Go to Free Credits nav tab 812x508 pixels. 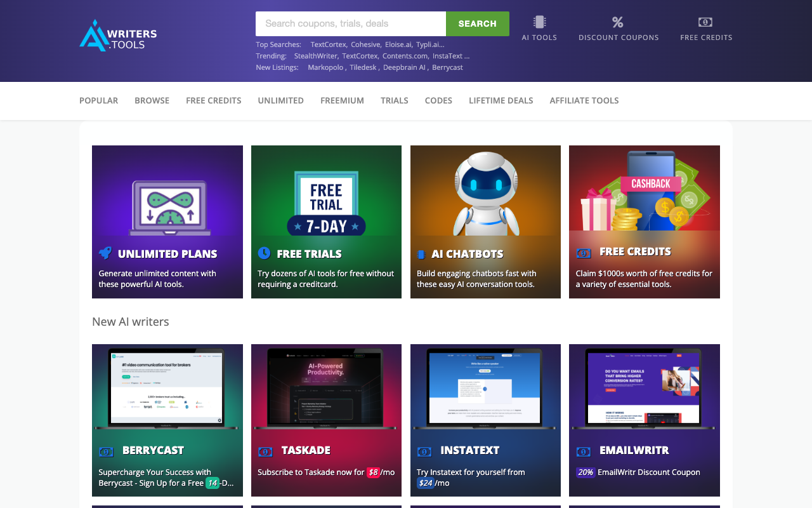213,100
